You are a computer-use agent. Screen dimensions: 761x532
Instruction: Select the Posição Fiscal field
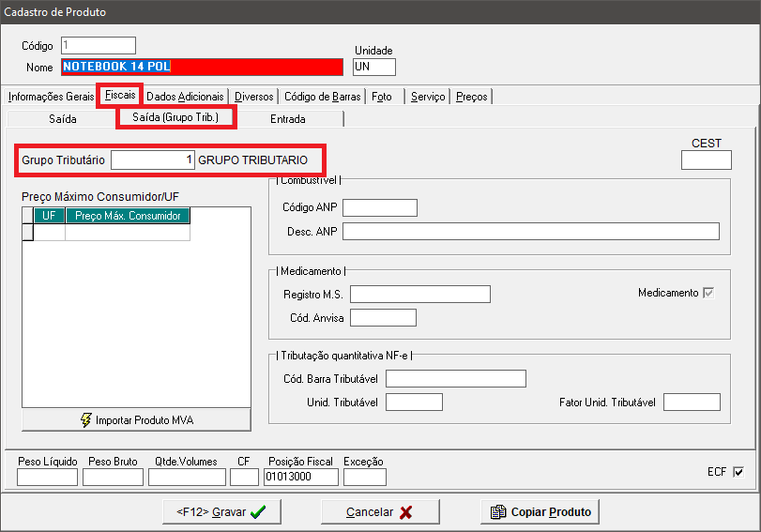[300, 478]
